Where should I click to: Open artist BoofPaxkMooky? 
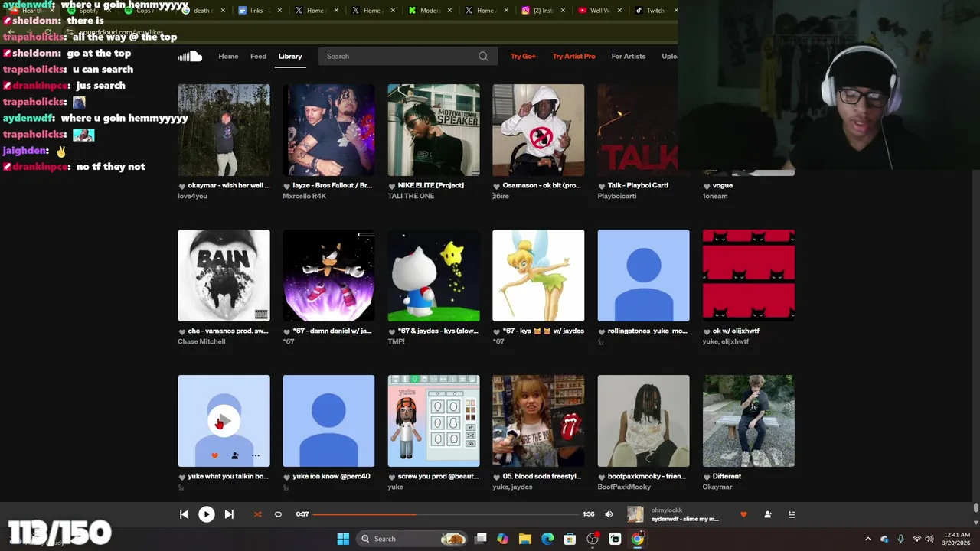tap(624, 487)
